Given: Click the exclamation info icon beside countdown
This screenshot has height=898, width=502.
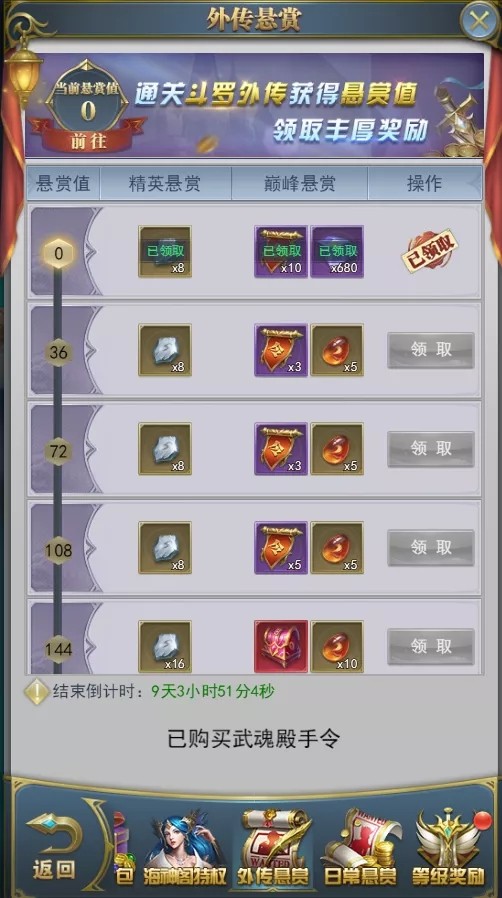Looking at the screenshot, I should pos(37,692).
